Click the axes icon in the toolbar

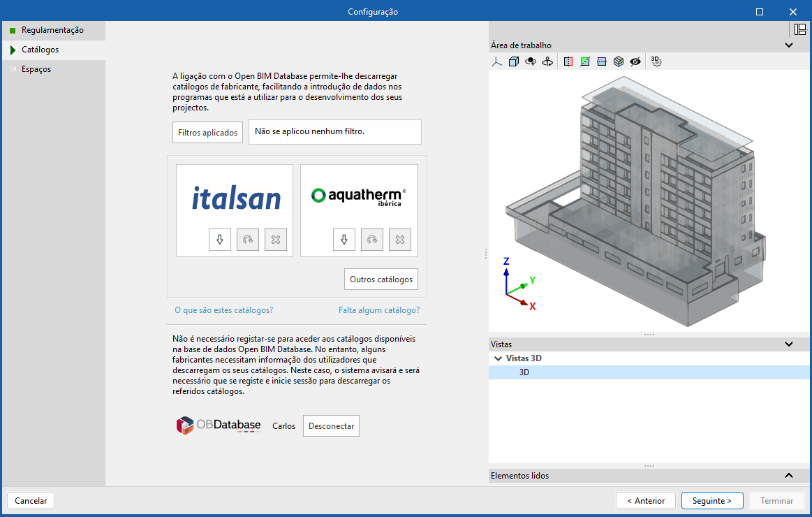pos(496,61)
